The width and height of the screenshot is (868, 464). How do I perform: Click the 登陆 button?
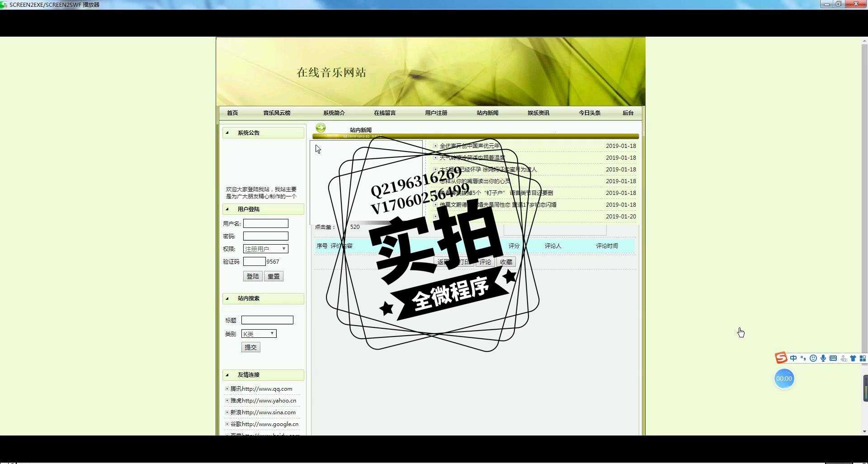[x=253, y=276]
